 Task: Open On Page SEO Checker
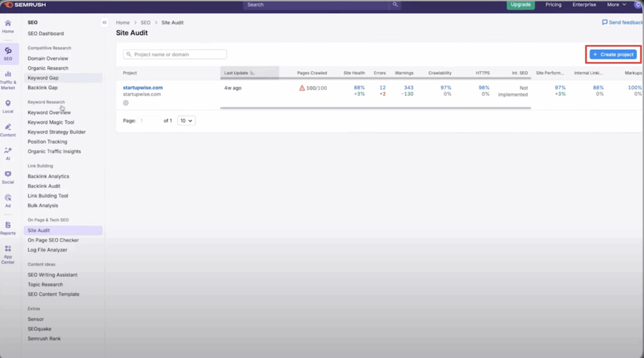[53, 240]
